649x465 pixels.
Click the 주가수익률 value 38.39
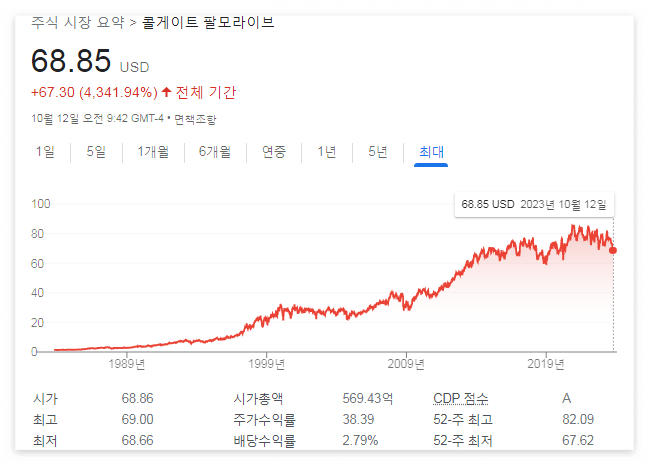pos(358,419)
